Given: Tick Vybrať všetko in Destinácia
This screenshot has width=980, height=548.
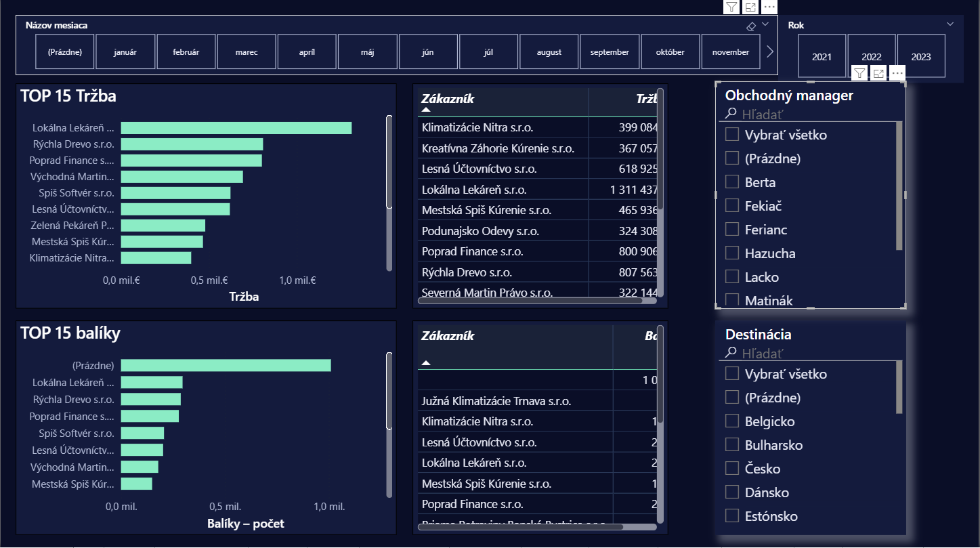Looking at the screenshot, I should 731,373.
